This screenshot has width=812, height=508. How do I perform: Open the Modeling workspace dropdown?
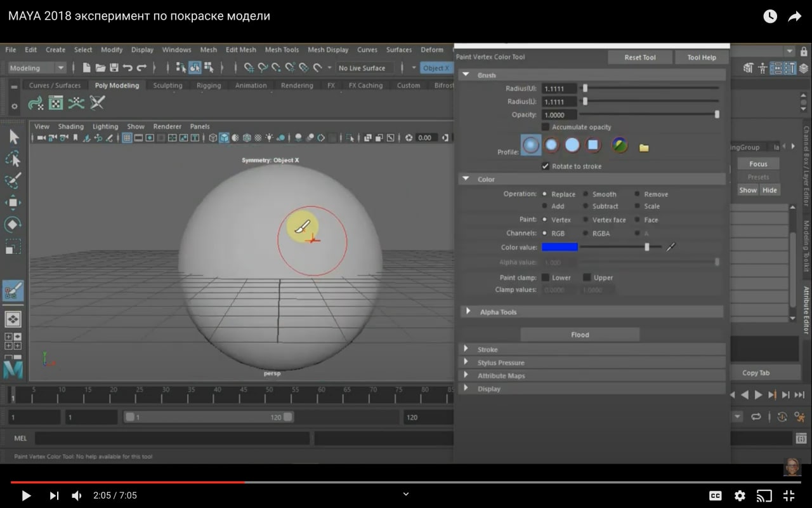37,68
